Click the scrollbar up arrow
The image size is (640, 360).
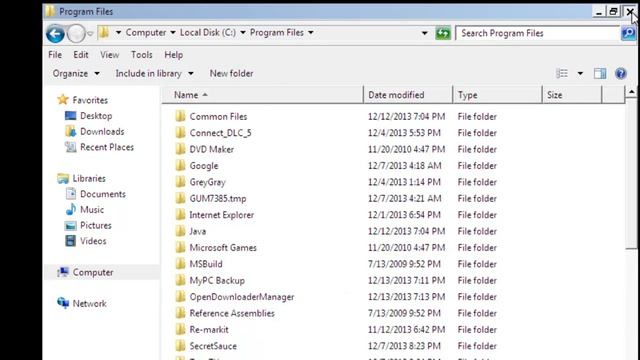point(632,92)
